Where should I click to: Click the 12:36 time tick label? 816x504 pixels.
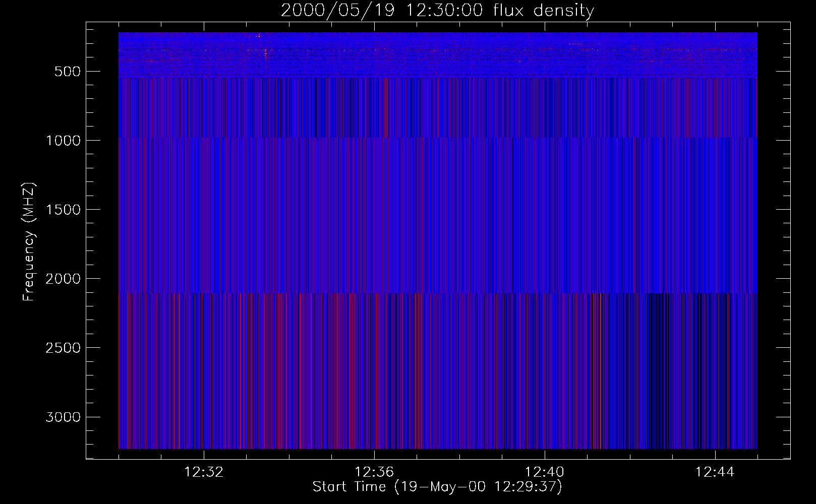pos(374,472)
